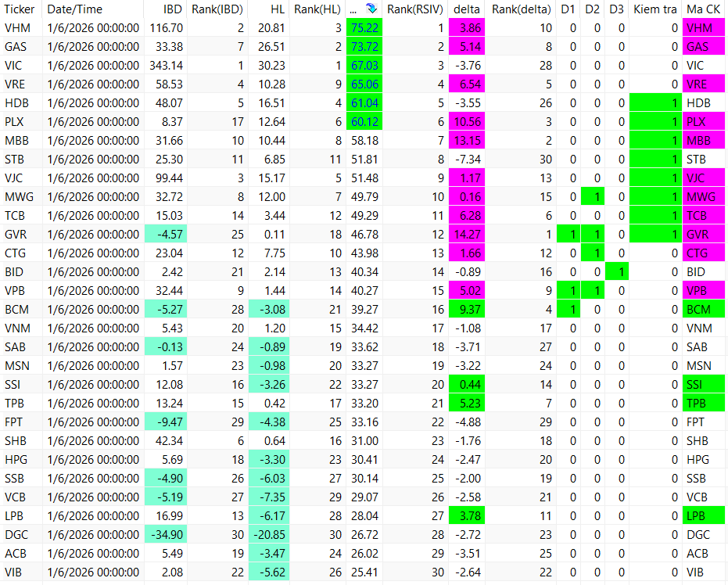The height and width of the screenshot is (585, 728).
Task: Select the SSI ticker cell
Action: [x=21, y=385]
